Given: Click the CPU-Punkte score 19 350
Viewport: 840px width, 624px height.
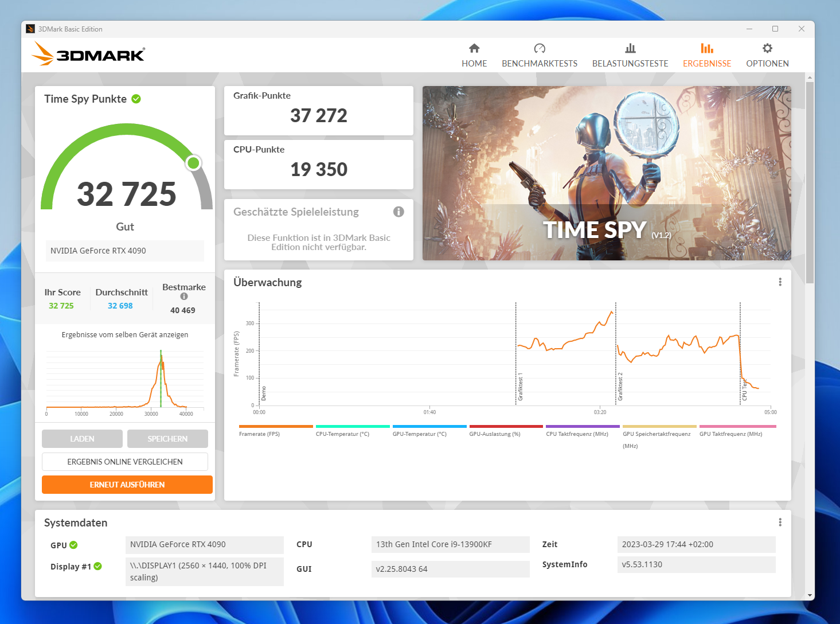Looking at the screenshot, I should 319,170.
